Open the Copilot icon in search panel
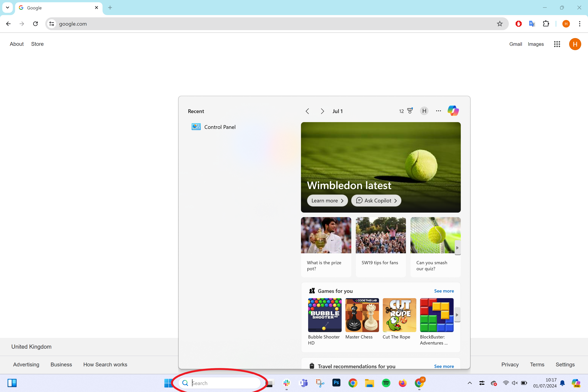Image resolution: width=588 pixels, height=392 pixels. coord(453,111)
